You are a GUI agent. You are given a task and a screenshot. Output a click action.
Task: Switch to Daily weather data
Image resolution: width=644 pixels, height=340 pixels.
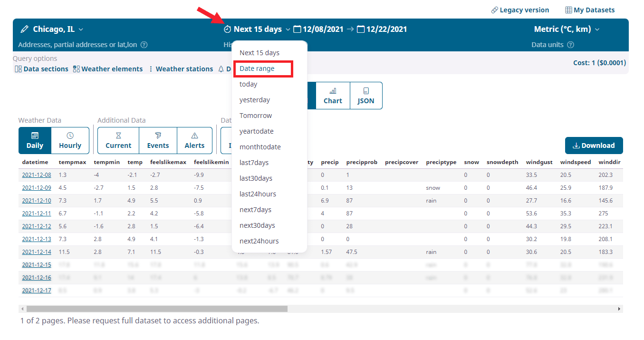click(35, 141)
